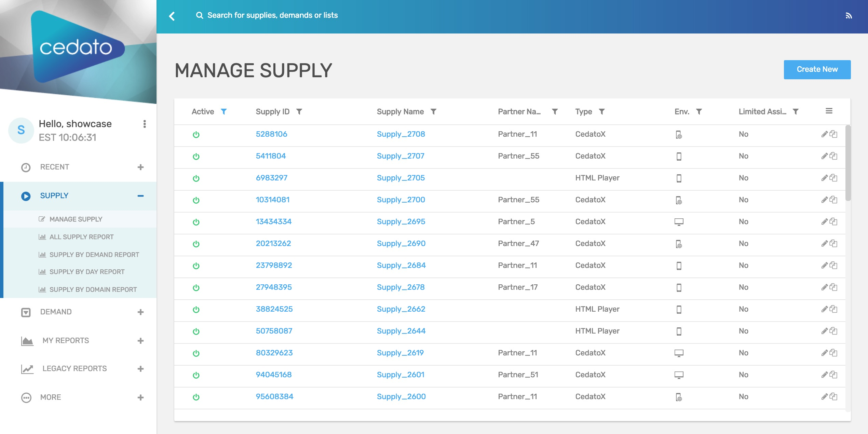Image resolution: width=868 pixels, height=434 pixels.
Task: Deactivate supply 13434334 via power icon
Action: [x=196, y=222]
